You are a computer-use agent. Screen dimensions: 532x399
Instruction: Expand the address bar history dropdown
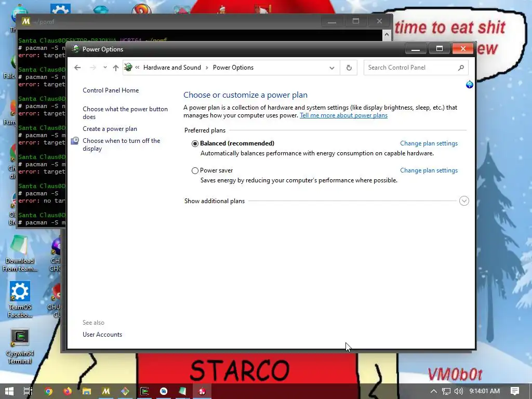(x=332, y=68)
